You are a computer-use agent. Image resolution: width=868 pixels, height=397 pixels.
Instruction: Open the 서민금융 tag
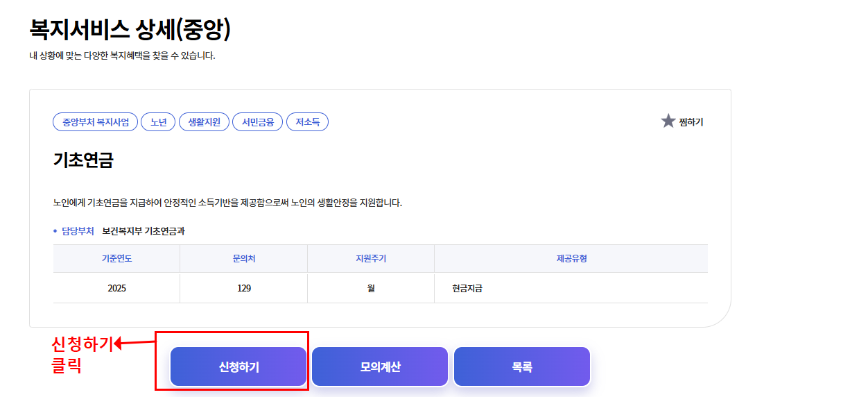(x=258, y=122)
